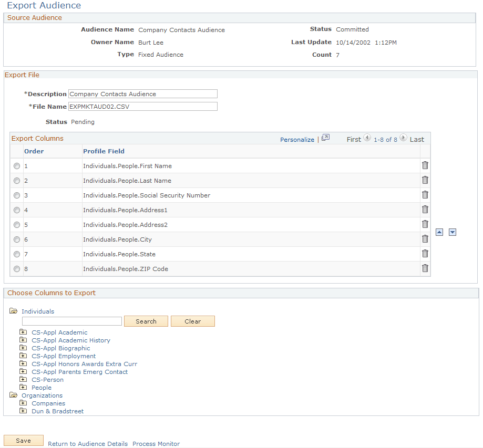Open Export Columns in a new window popup icon
This screenshot has height=448, width=483.
point(325,137)
